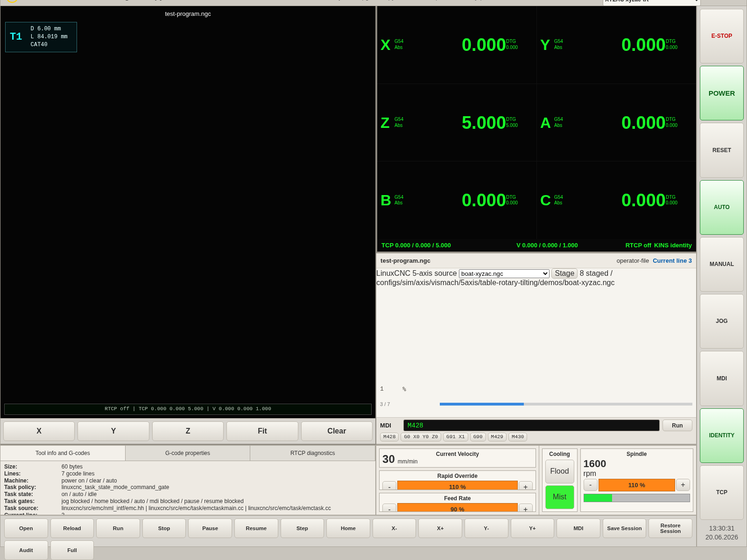Stop the program

tap(164, 528)
